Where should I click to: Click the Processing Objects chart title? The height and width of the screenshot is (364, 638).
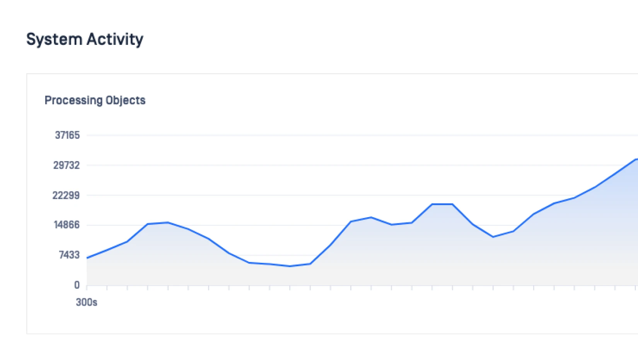pos(95,100)
